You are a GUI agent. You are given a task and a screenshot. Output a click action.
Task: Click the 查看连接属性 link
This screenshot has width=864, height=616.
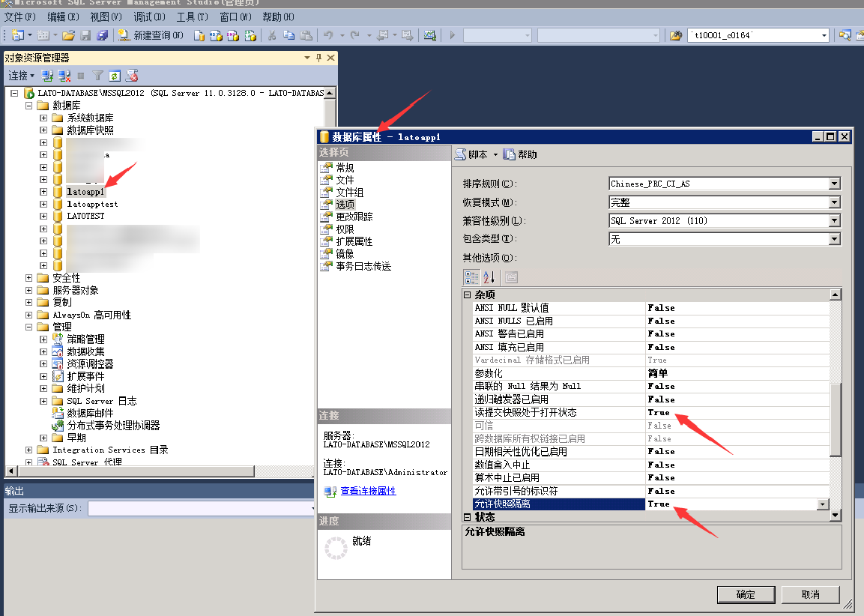click(x=368, y=491)
